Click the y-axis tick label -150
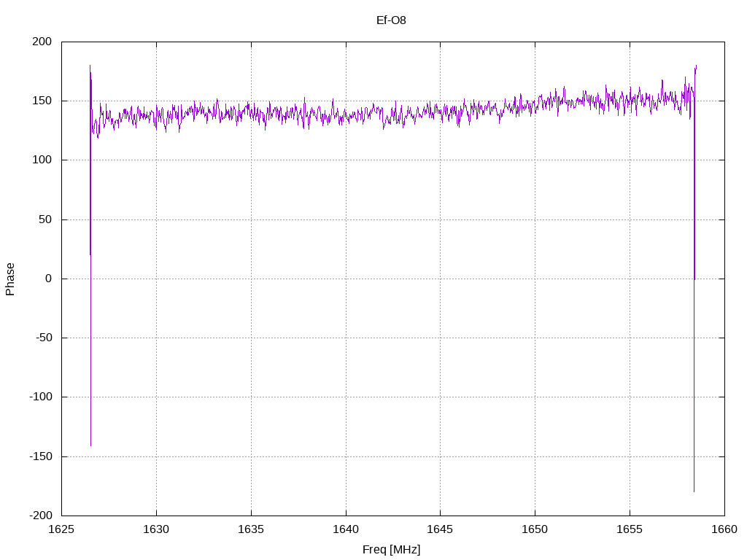Screen dimensions: 747x560 [41, 456]
